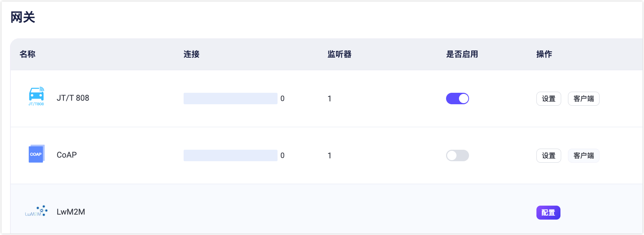Click the 连接 column header
The image size is (644, 235).
pyautogui.click(x=191, y=54)
